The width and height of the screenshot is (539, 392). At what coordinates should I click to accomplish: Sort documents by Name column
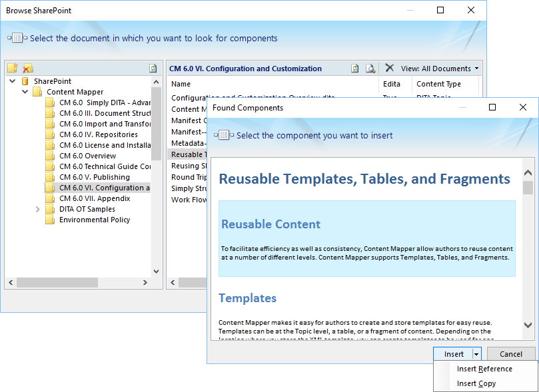pos(181,84)
